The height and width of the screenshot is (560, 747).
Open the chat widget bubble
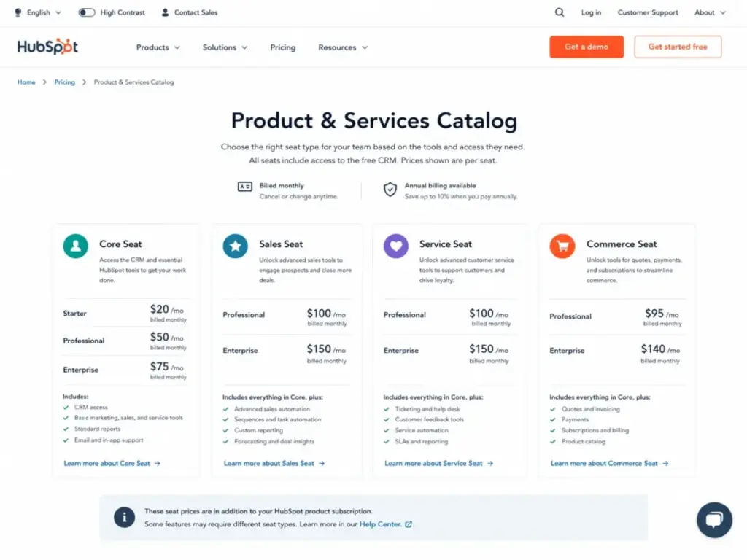pos(714,519)
